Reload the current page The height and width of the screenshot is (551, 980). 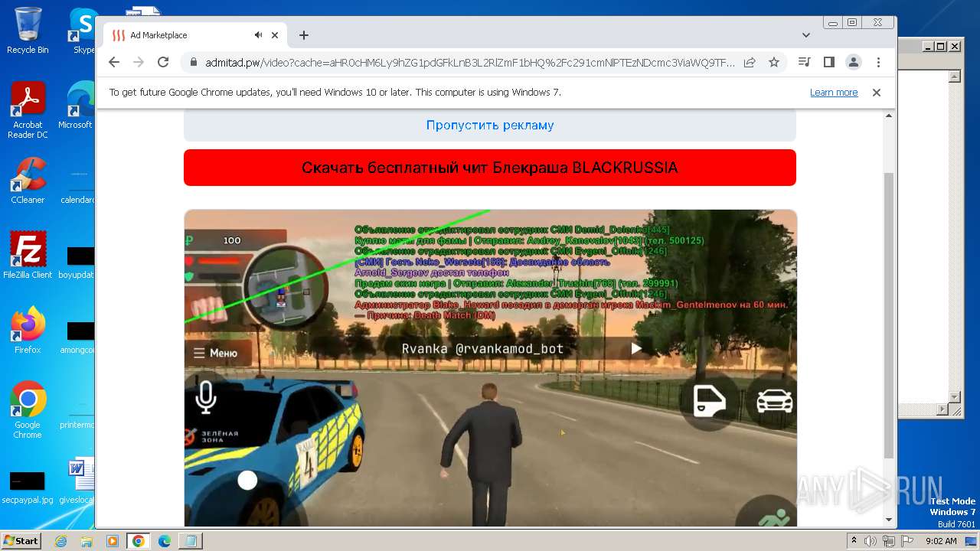click(163, 63)
